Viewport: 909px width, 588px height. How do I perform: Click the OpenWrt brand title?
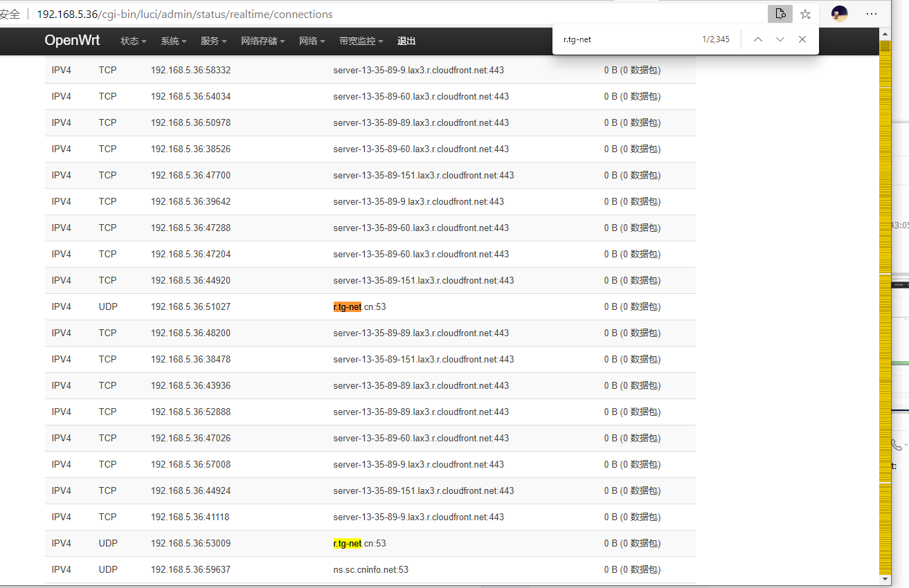pos(72,40)
